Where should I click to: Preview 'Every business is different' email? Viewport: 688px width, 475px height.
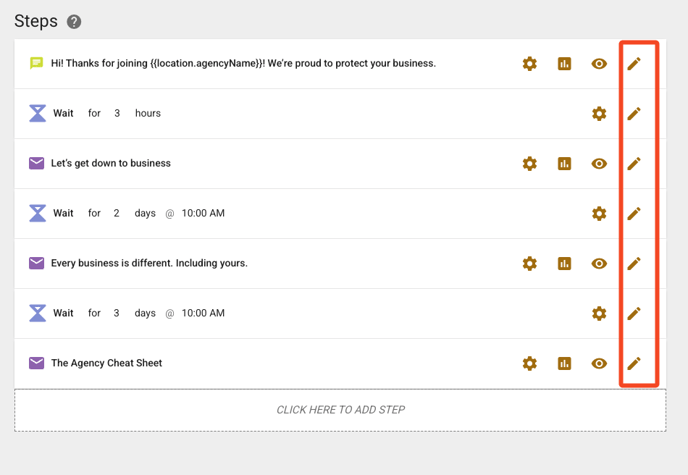coord(599,264)
